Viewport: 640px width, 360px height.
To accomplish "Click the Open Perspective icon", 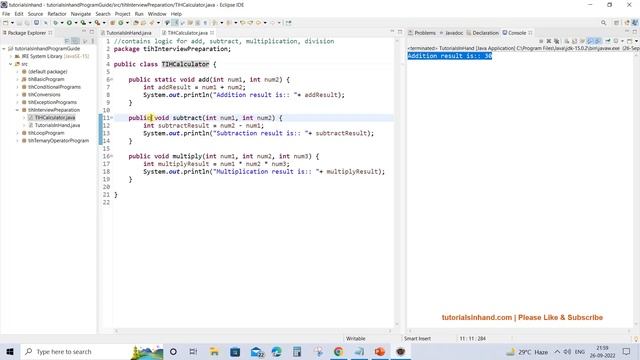I will click(616, 23).
